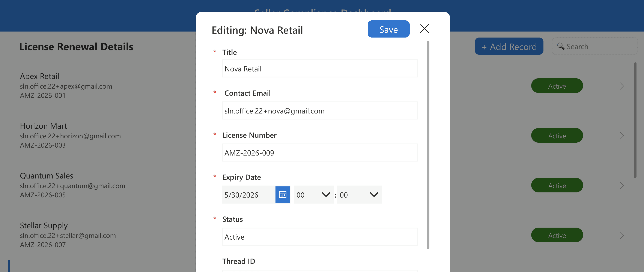Screen dimensions: 644x272
Task: Click the Status field showing Active
Action: [x=320, y=236]
